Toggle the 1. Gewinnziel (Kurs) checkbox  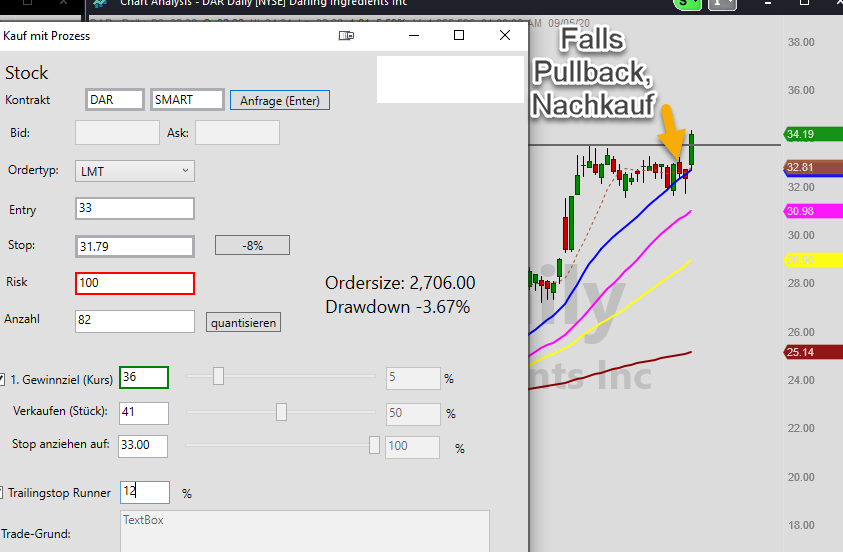[x=2, y=379]
